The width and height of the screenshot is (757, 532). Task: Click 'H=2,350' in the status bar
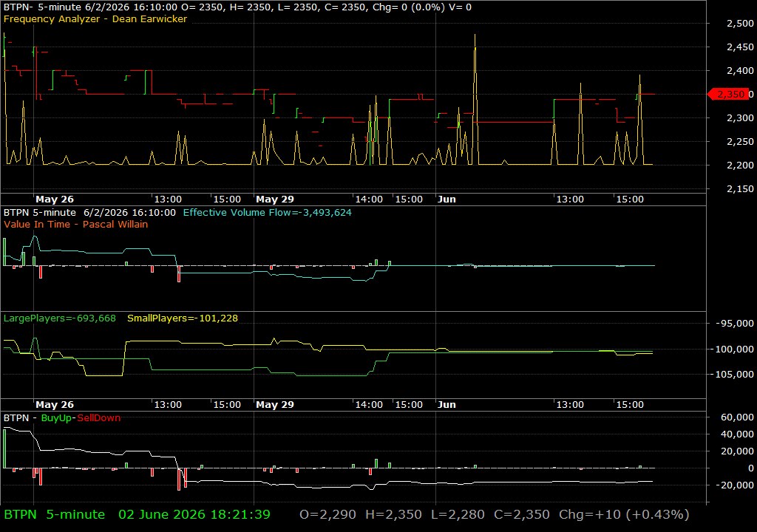pos(393,514)
